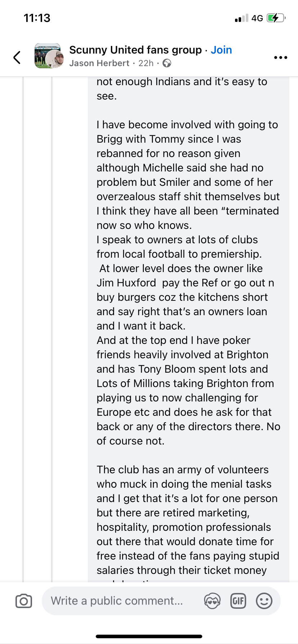Viewport: 298px width, 644px height.
Task: Tap the 11:13 status bar clock
Action: pyautogui.click(x=37, y=18)
